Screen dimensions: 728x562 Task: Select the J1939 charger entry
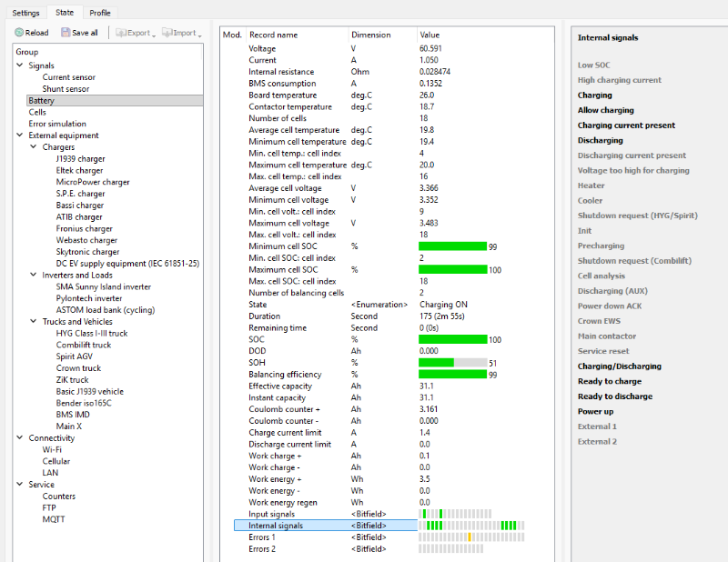[x=80, y=159]
